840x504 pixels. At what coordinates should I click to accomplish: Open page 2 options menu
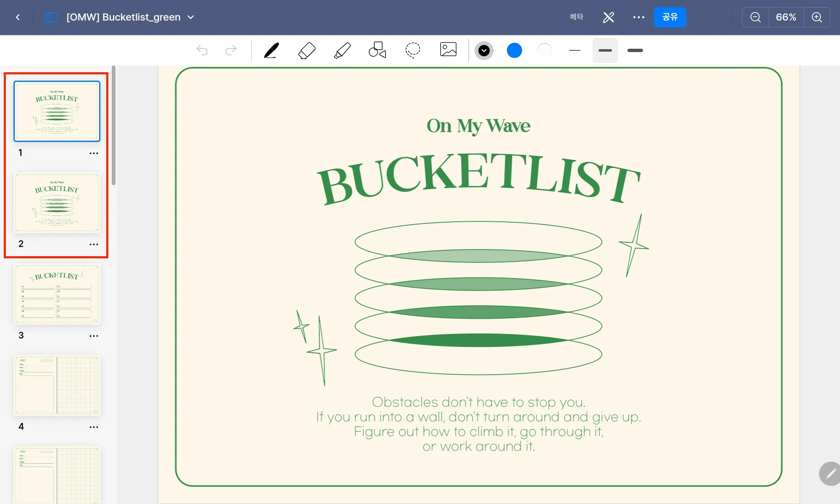(94, 244)
